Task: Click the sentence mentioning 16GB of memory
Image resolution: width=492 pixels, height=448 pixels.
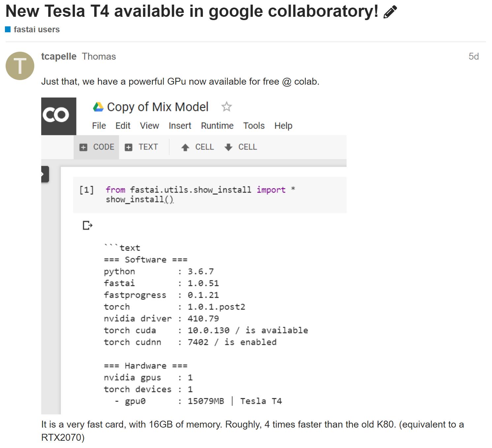Action: [x=253, y=431]
